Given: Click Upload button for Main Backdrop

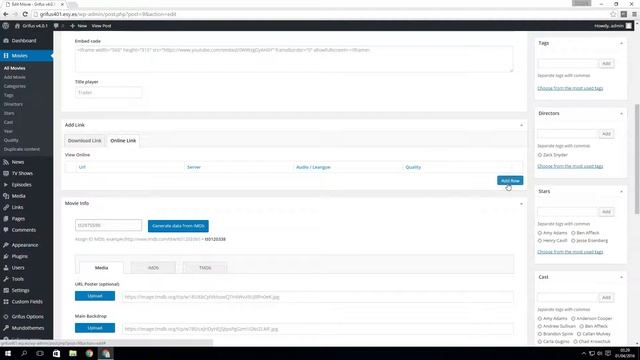Looking at the screenshot, I should point(95,328).
